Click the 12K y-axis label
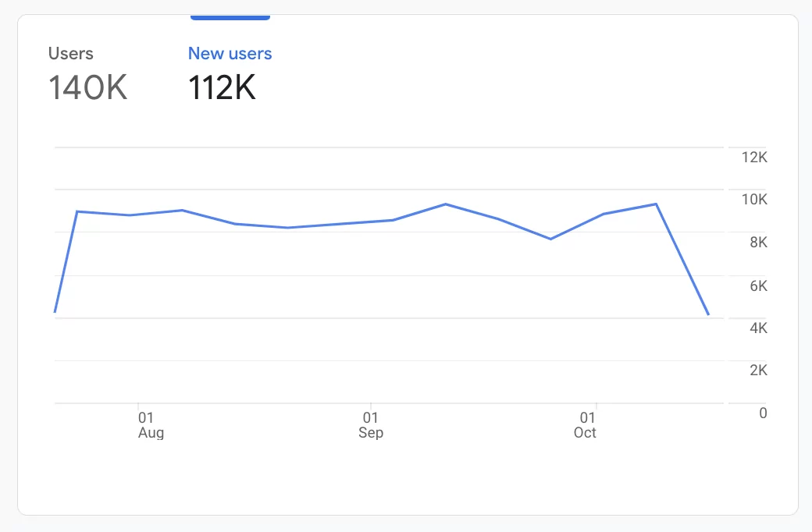This screenshot has width=812, height=532. [x=754, y=158]
